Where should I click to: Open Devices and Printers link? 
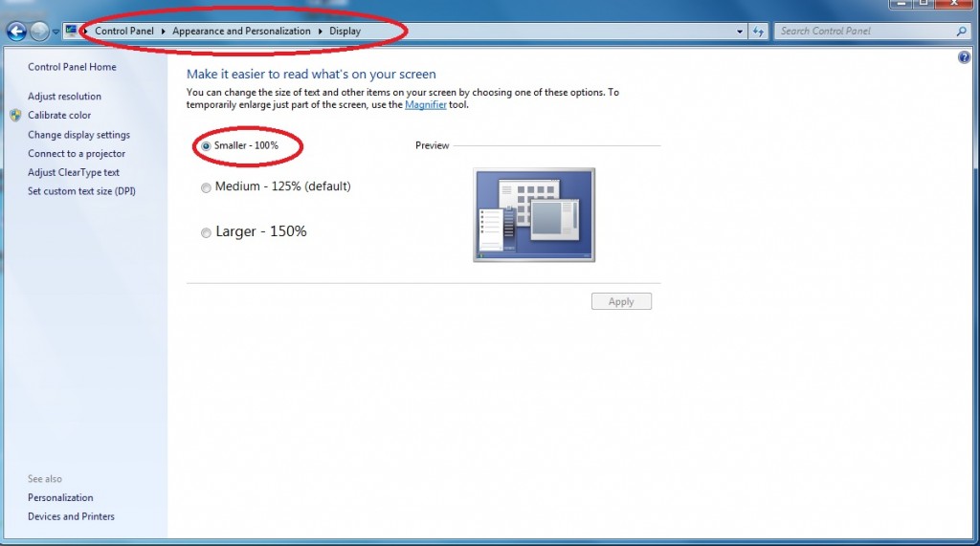[71, 516]
